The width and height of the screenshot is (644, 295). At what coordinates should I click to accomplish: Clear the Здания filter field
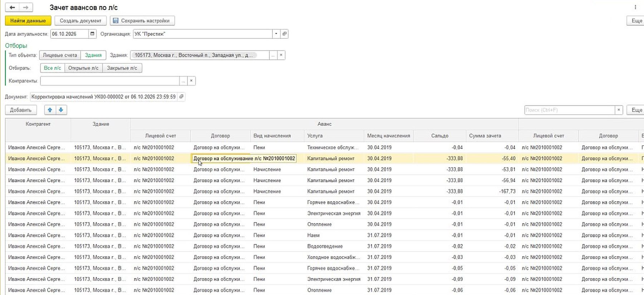coord(281,55)
